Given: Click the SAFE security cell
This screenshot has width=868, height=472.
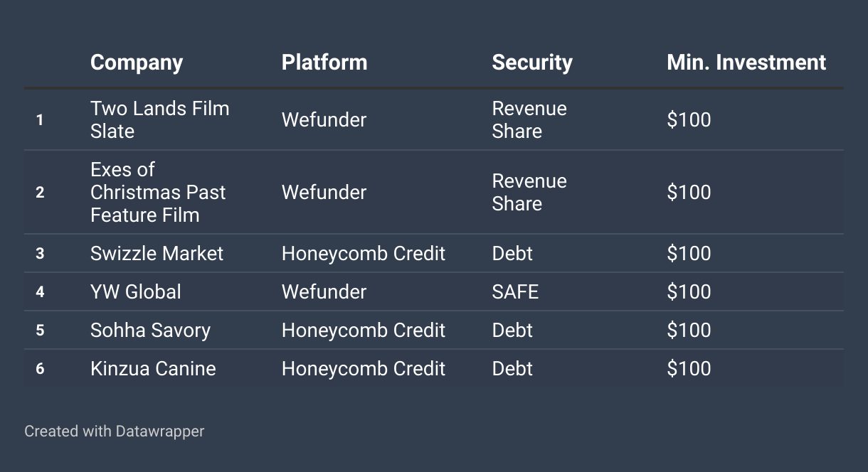Looking at the screenshot, I should click(515, 291).
